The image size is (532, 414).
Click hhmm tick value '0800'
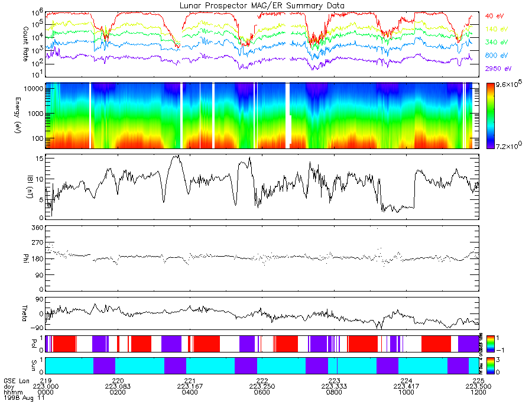click(x=334, y=392)
